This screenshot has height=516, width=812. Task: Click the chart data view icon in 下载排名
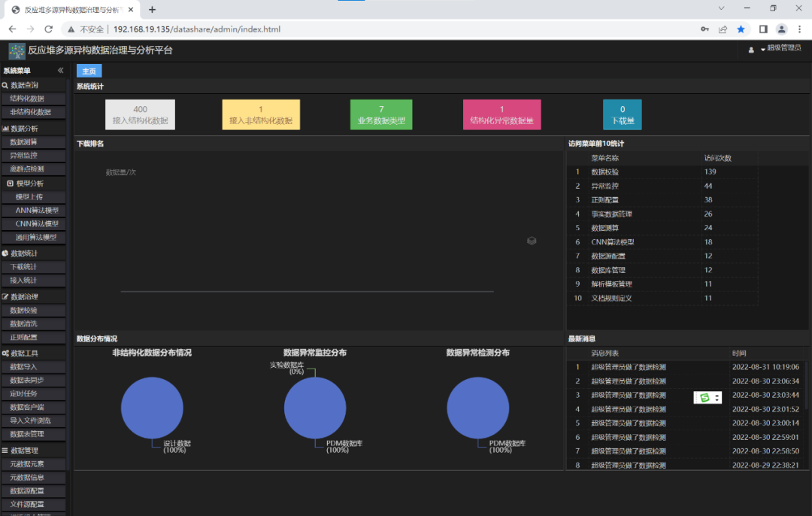[532, 241]
